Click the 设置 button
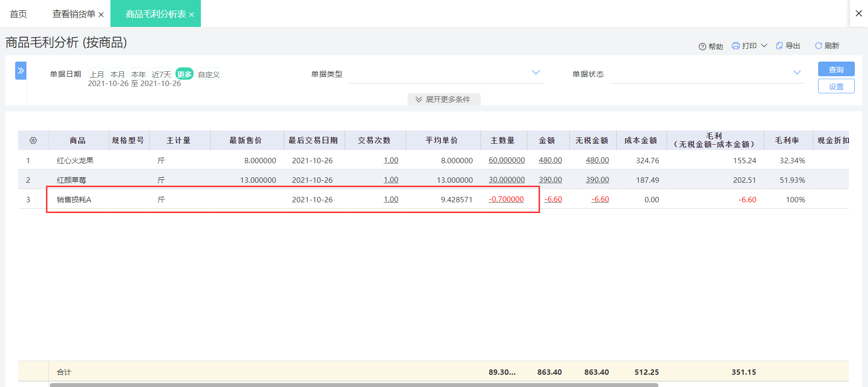Screen dimensions: 868x387 pyautogui.click(x=836, y=86)
